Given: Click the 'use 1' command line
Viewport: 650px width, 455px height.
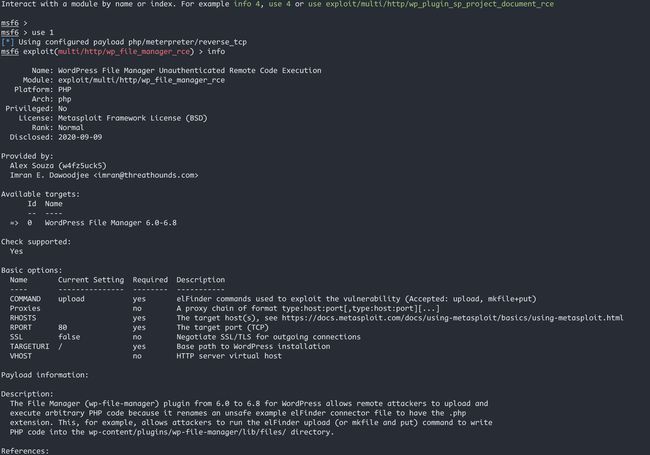Looking at the screenshot, I should coord(43,32).
